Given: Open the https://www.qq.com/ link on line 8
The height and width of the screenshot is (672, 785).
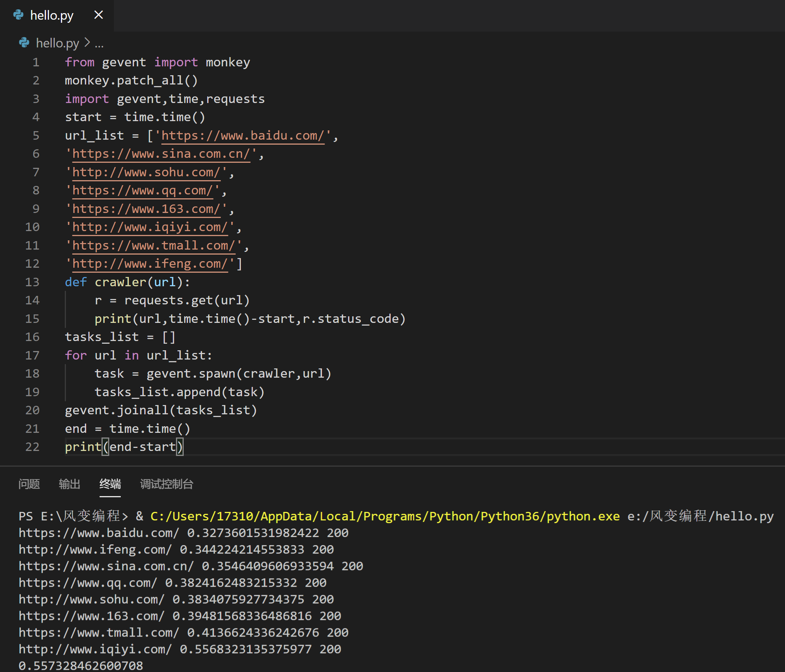Looking at the screenshot, I should pyautogui.click(x=143, y=191).
